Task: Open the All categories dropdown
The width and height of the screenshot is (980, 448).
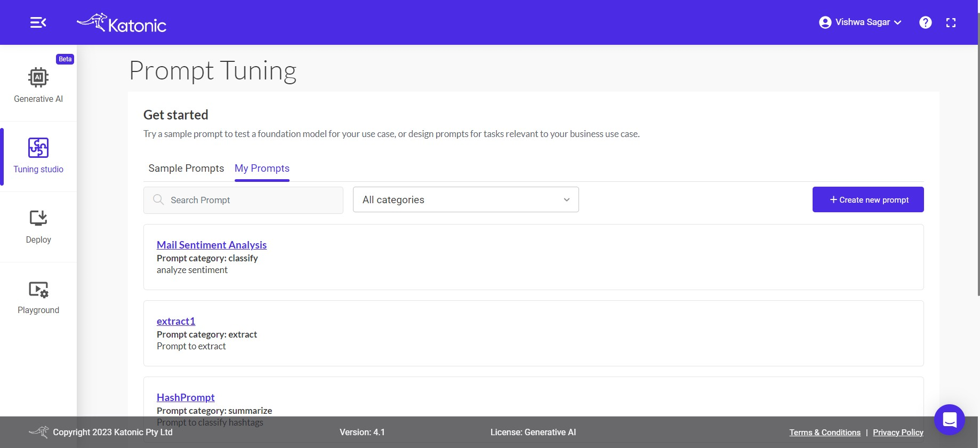Action: pyautogui.click(x=465, y=199)
